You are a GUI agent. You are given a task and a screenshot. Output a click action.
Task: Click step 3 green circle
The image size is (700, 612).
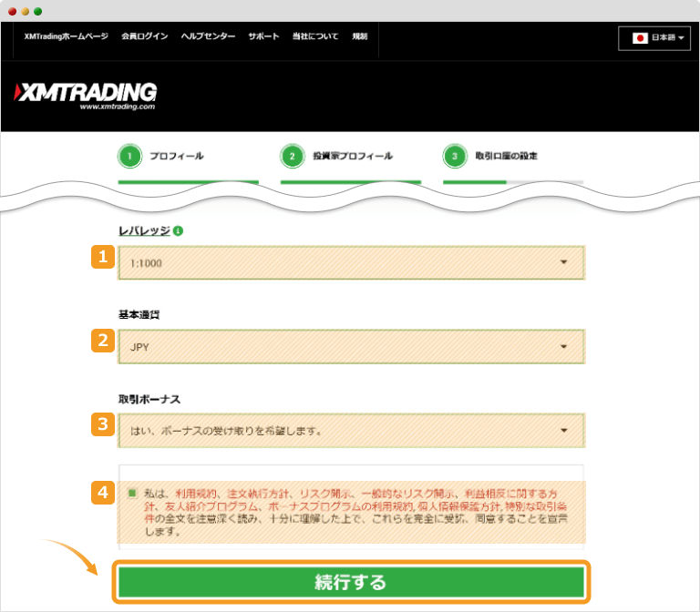(455, 156)
